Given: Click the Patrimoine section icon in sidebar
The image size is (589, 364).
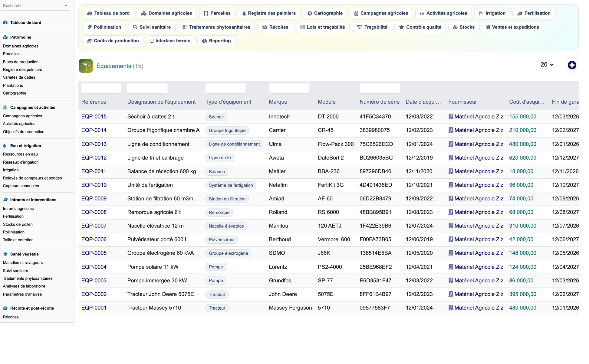Looking at the screenshot, I should click(x=5, y=37).
